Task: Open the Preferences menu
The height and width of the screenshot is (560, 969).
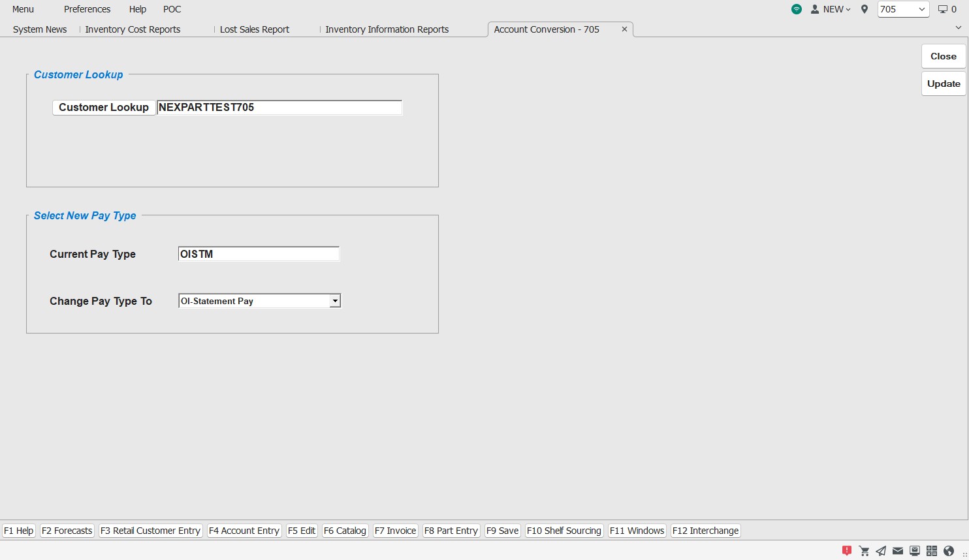Action: pos(87,9)
